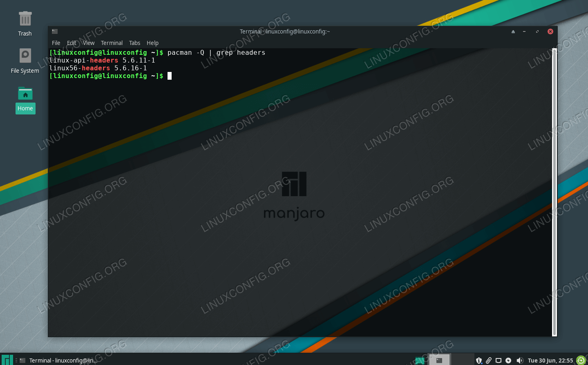Open the Manjaro application menu
This screenshot has width=588, height=365.
[7, 360]
